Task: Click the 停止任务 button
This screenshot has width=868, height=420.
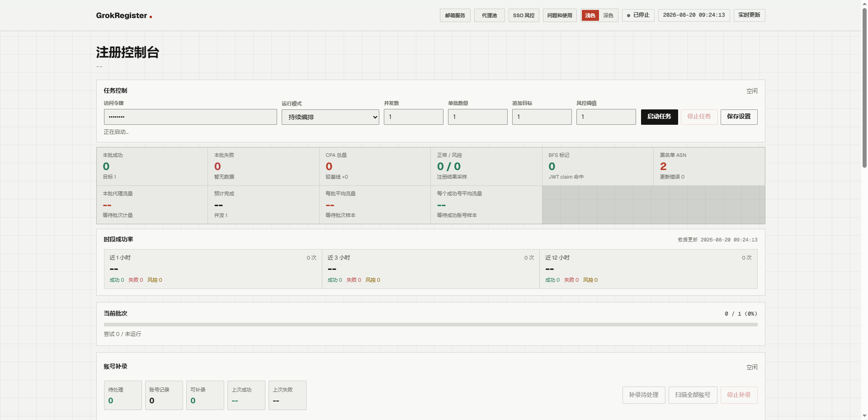Action: [x=699, y=117]
